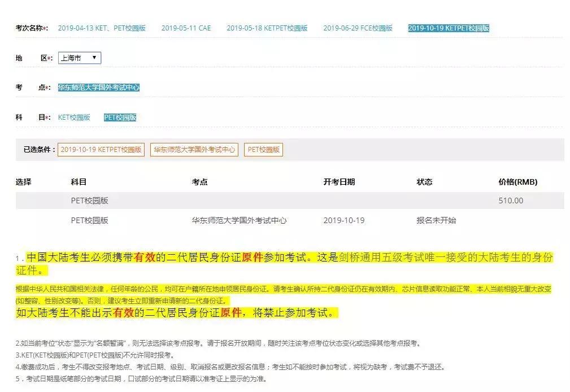The height and width of the screenshot is (392, 570).
Task: Select the highlighted 2019-10-19 KETPET校园版 session
Action: click(449, 27)
